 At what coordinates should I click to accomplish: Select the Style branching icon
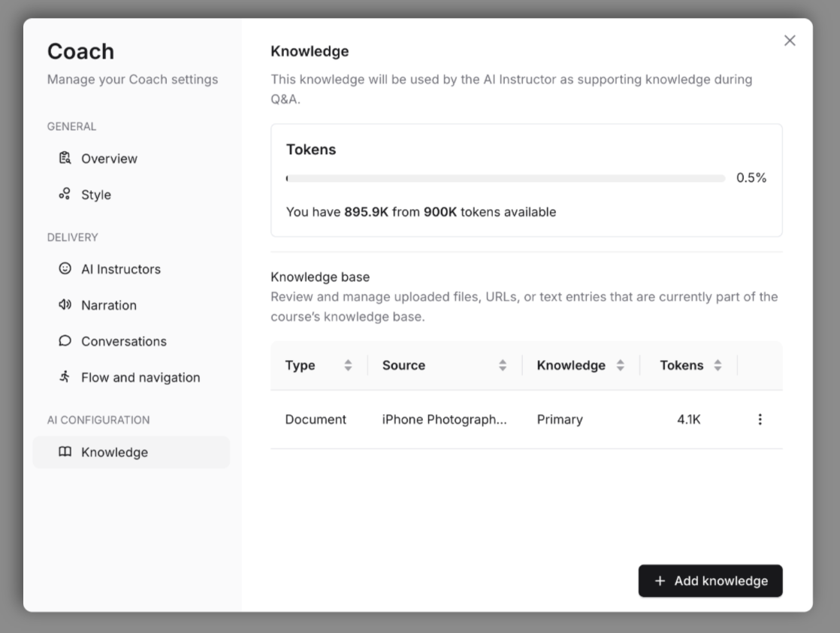pos(66,195)
